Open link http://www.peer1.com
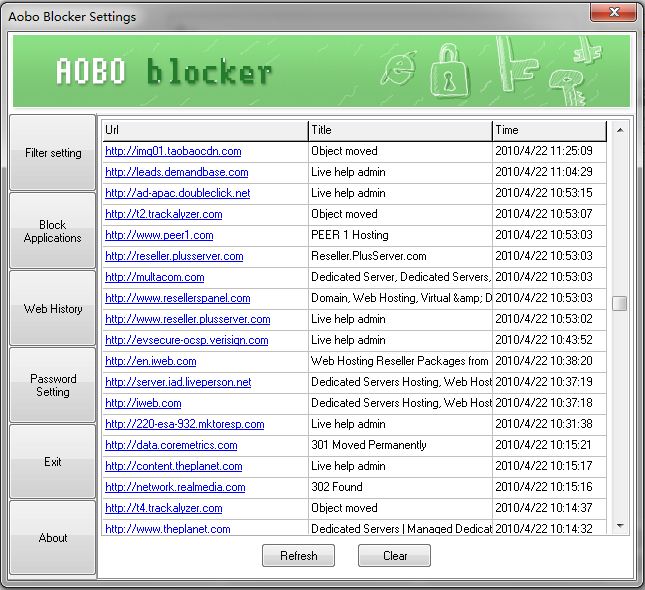This screenshot has width=645, height=590. coord(159,235)
